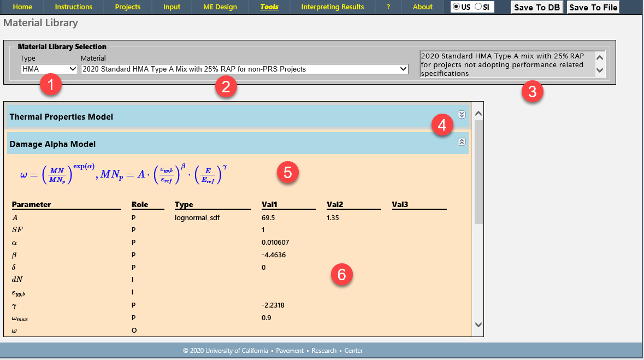The width and height of the screenshot is (644, 360).
Task: Select the US units radio button
Action: point(457,7)
